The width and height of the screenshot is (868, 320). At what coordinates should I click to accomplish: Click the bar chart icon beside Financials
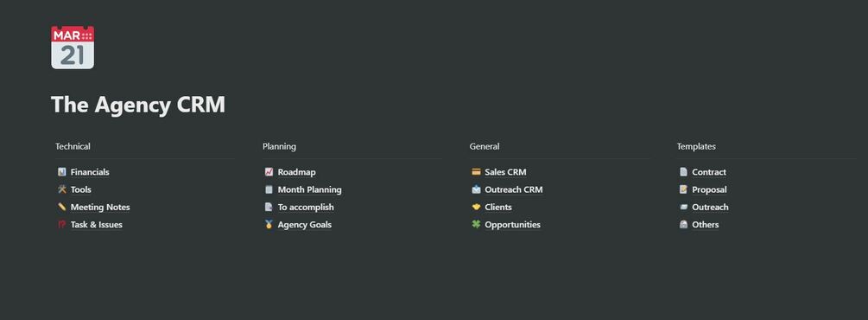click(x=61, y=172)
